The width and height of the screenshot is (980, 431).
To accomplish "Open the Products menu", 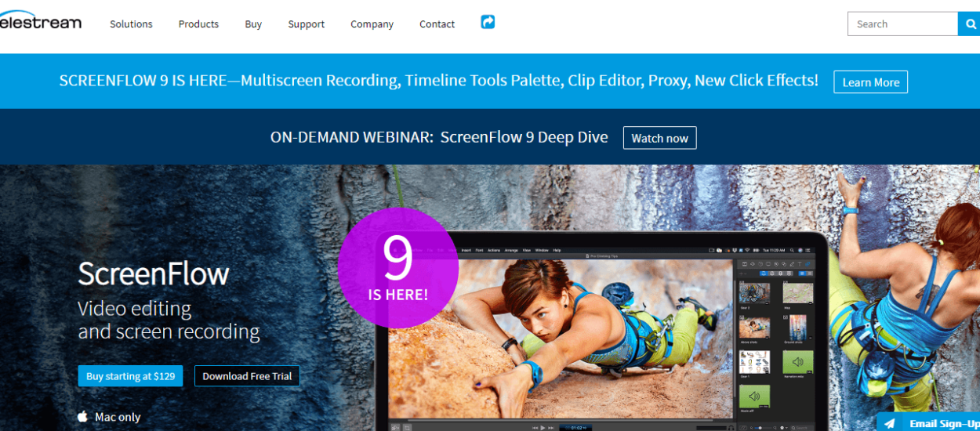I will (x=198, y=24).
